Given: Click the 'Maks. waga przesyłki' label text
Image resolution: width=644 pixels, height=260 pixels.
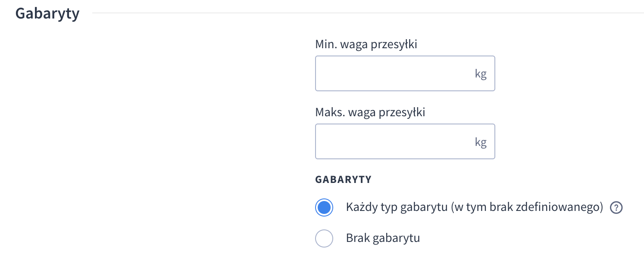Looking at the screenshot, I should [370, 112].
